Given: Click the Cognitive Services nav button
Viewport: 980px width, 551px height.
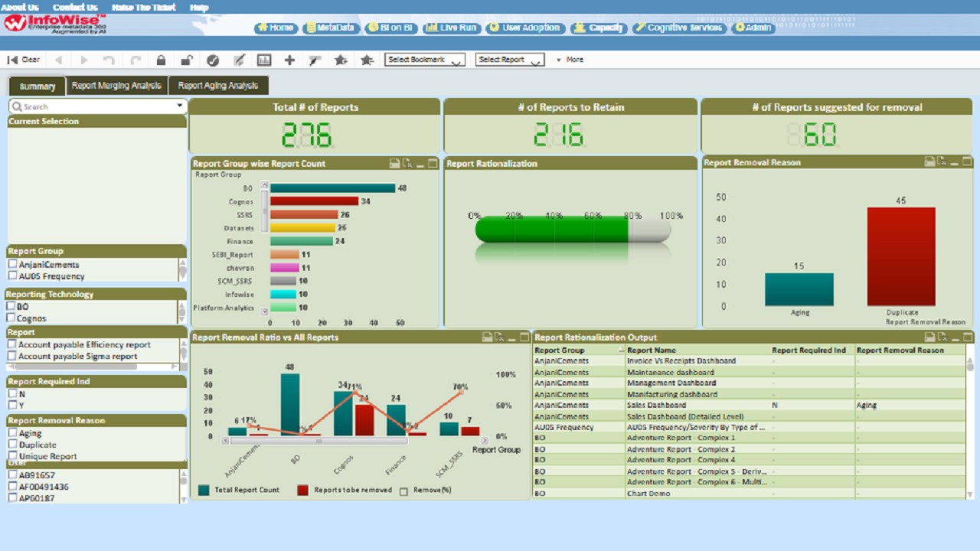Looking at the screenshot, I should tap(678, 28).
